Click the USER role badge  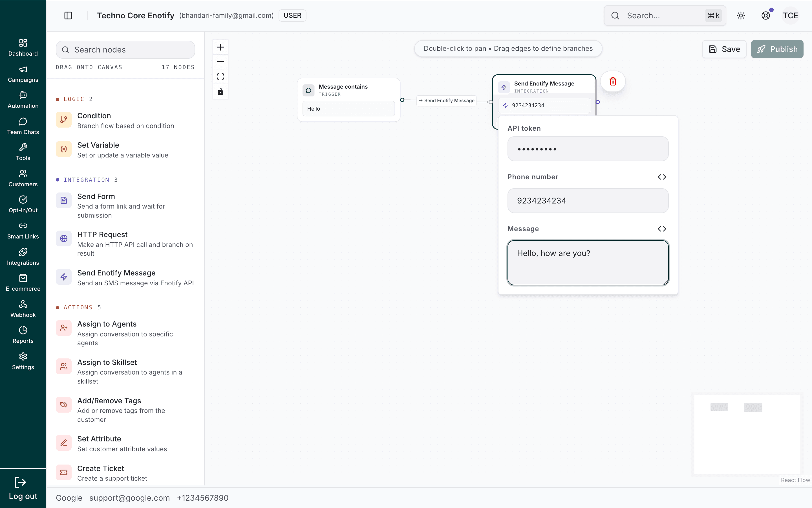[292, 16]
